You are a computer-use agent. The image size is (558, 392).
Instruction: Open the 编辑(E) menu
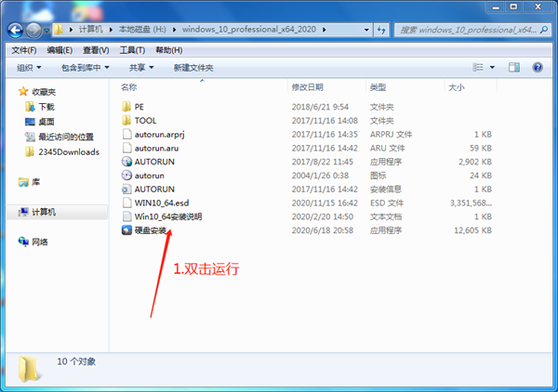60,50
